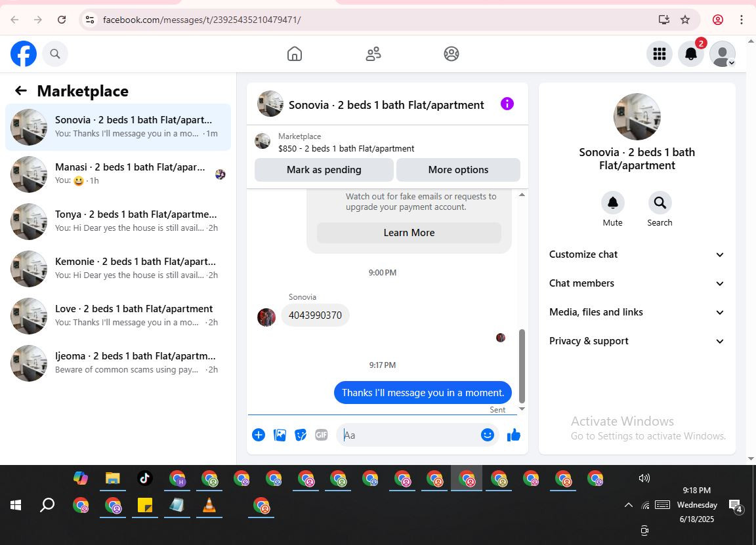The height and width of the screenshot is (545, 756).
Task: Mute this conversation with the bell
Action: point(612,203)
